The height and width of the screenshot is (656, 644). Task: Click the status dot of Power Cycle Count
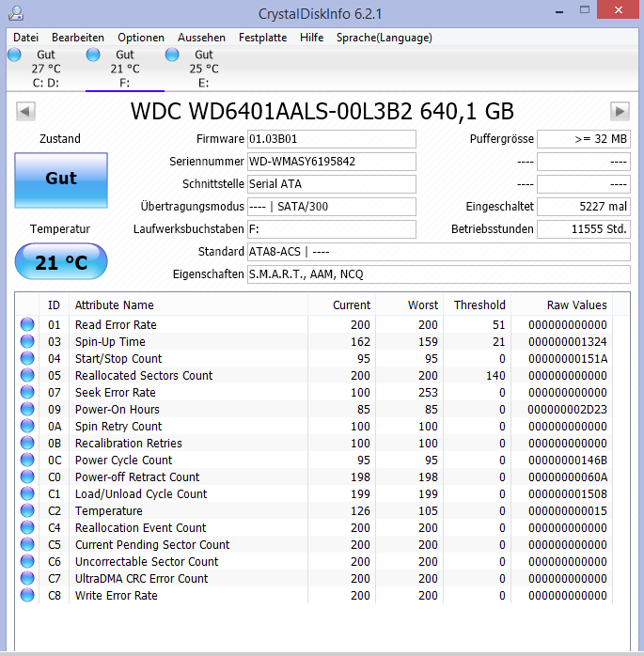click(27, 460)
